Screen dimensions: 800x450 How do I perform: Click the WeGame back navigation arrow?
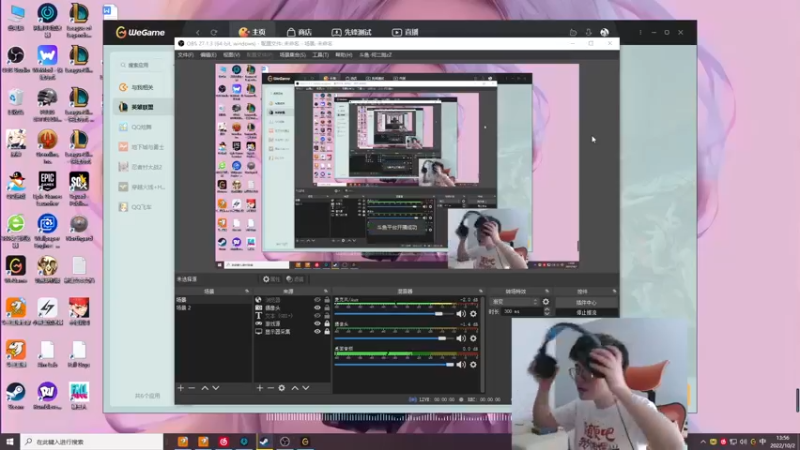198,32
